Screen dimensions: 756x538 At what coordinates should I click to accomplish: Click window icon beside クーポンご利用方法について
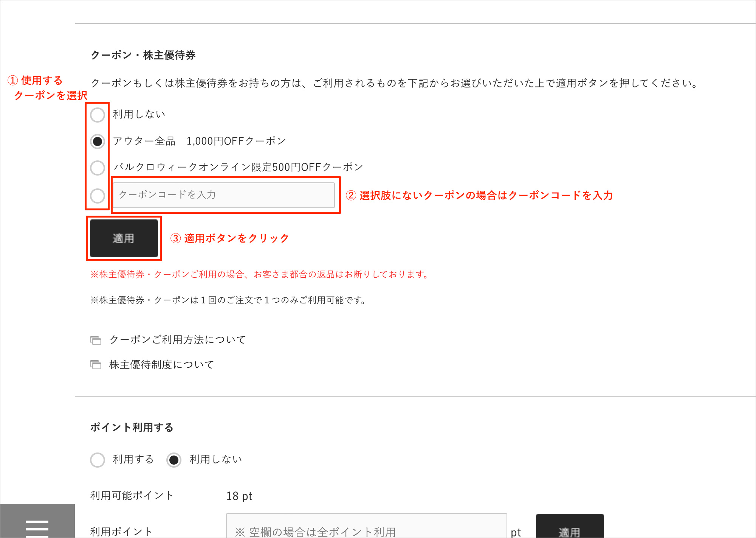point(96,340)
